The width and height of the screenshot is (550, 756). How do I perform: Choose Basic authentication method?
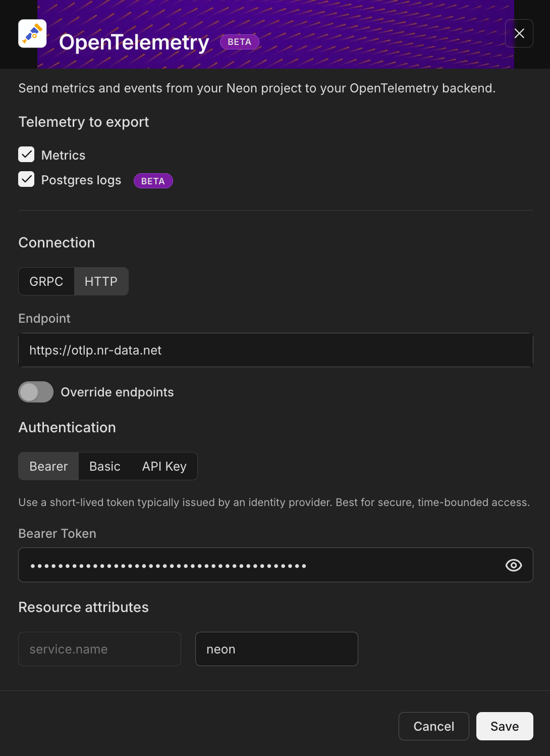(104, 466)
